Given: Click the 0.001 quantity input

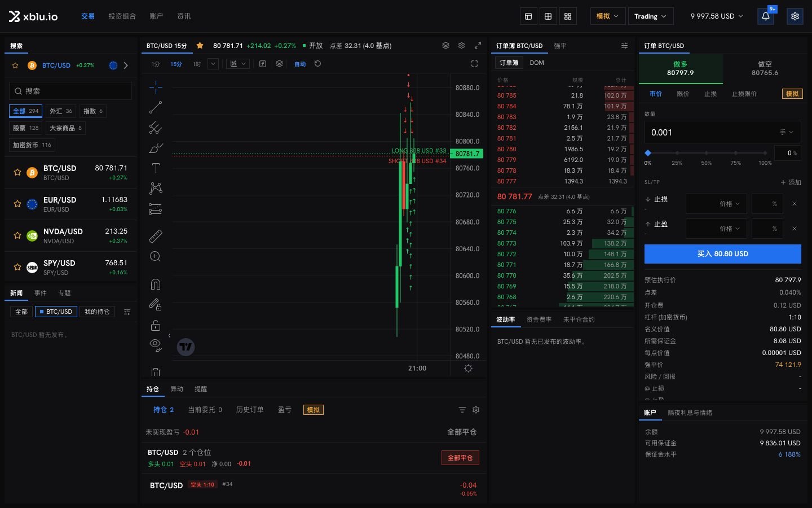Looking at the screenshot, I should point(710,133).
